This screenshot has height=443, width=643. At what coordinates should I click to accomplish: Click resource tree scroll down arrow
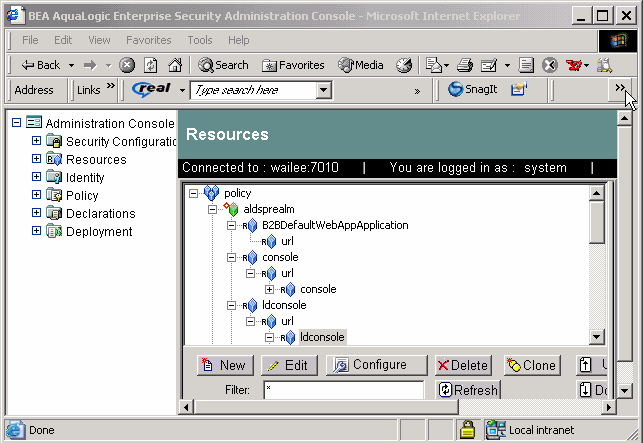click(596, 337)
